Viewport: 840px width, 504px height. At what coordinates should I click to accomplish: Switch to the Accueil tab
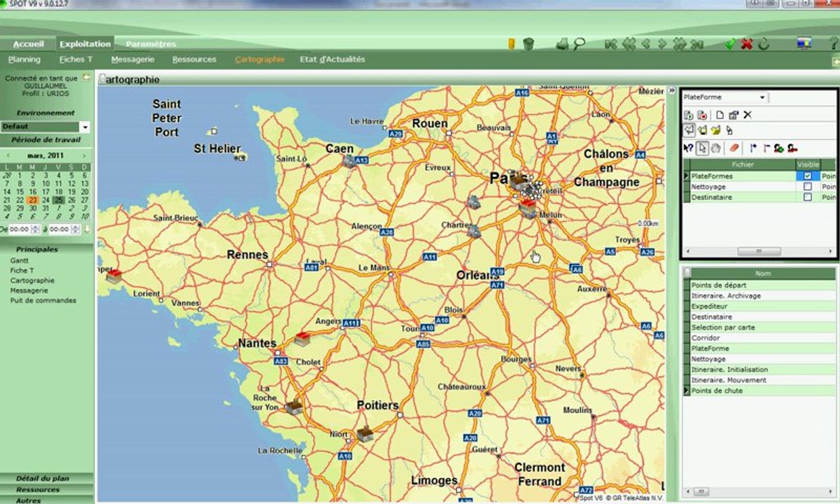pyautogui.click(x=28, y=43)
